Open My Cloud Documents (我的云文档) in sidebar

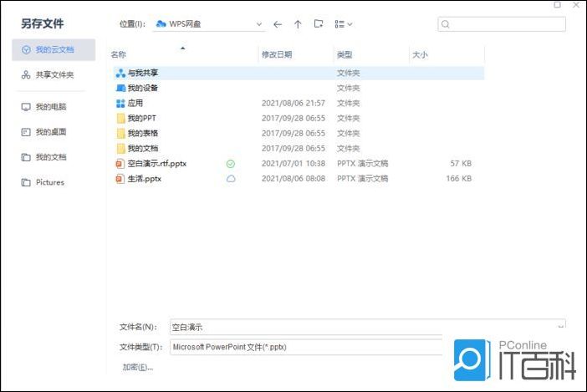[x=54, y=50]
